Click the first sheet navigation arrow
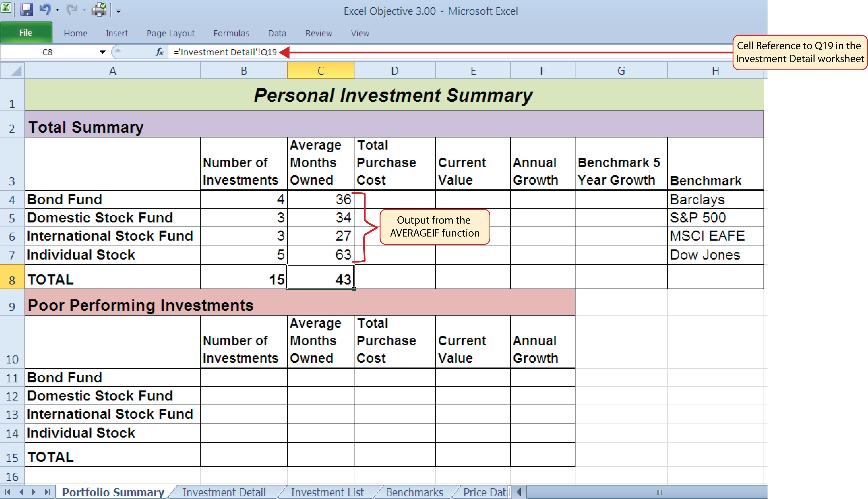Screen dimensions: 868x499 8,492
